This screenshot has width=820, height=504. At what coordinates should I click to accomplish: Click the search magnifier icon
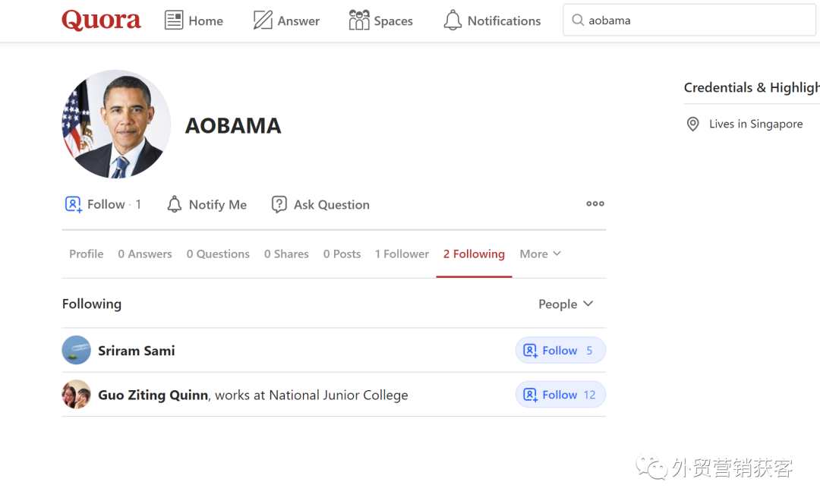pyautogui.click(x=577, y=20)
